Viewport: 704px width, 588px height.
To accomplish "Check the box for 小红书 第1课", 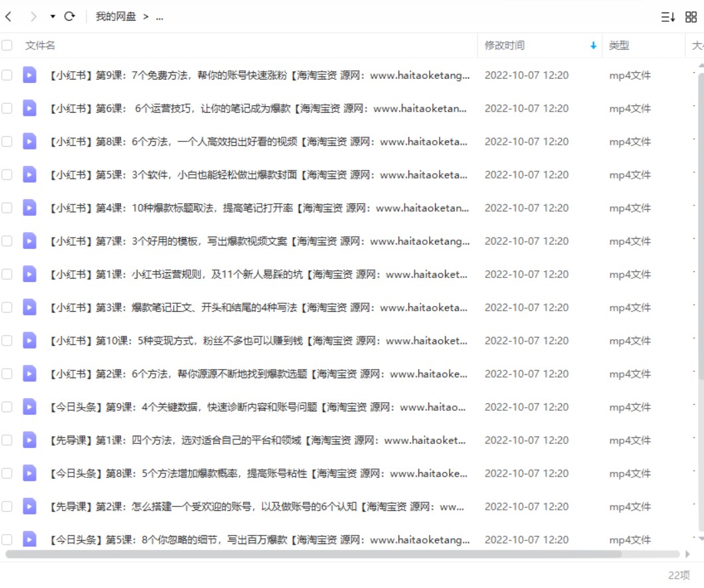I will coord(7,274).
